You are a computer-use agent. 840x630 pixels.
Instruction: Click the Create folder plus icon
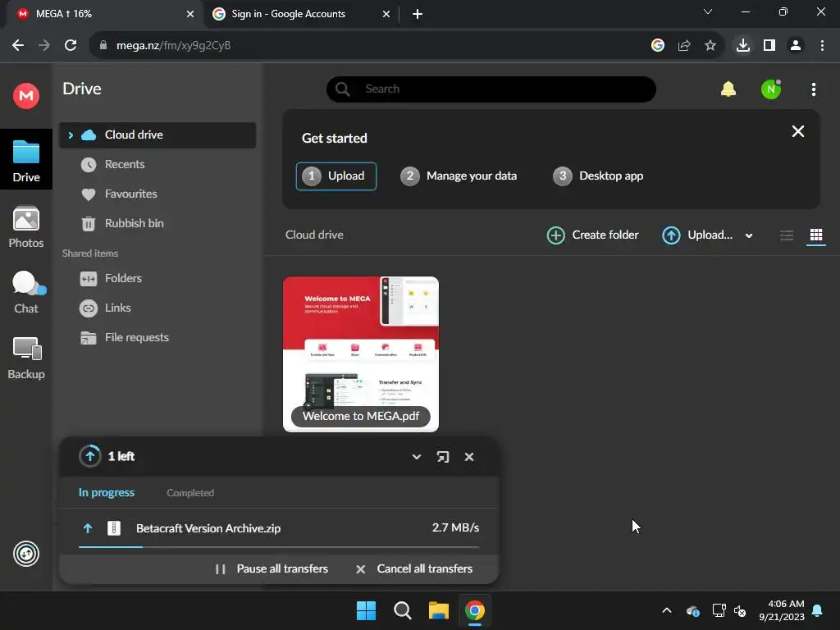point(555,235)
